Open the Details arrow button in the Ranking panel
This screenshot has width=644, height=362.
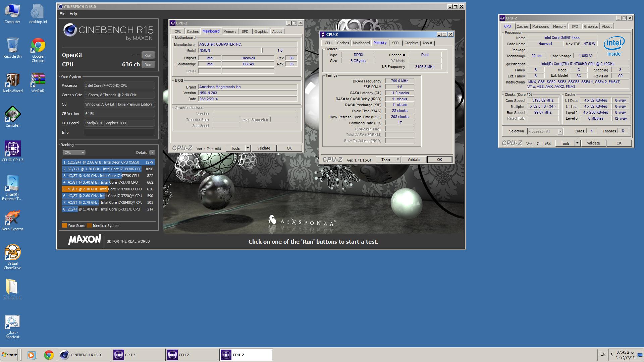click(152, 153)
